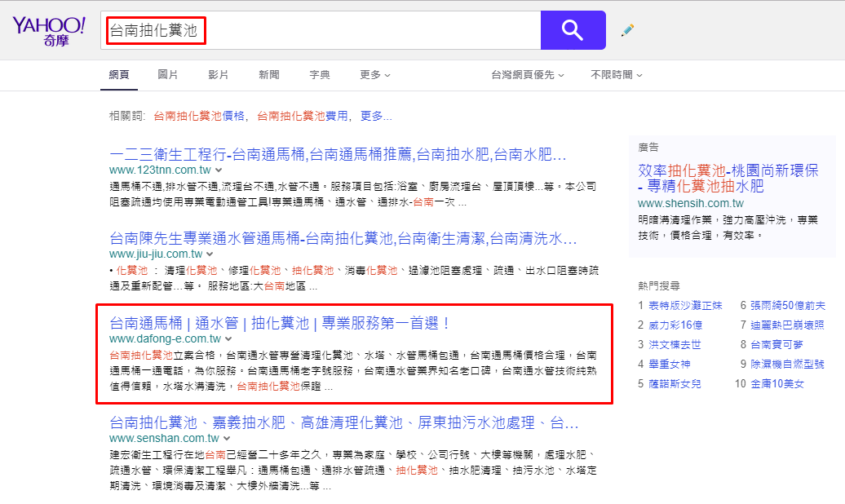This screenshot has height=504, width=845.
Task: Open trending search 除濕機自燃型號
Action: 787,364
